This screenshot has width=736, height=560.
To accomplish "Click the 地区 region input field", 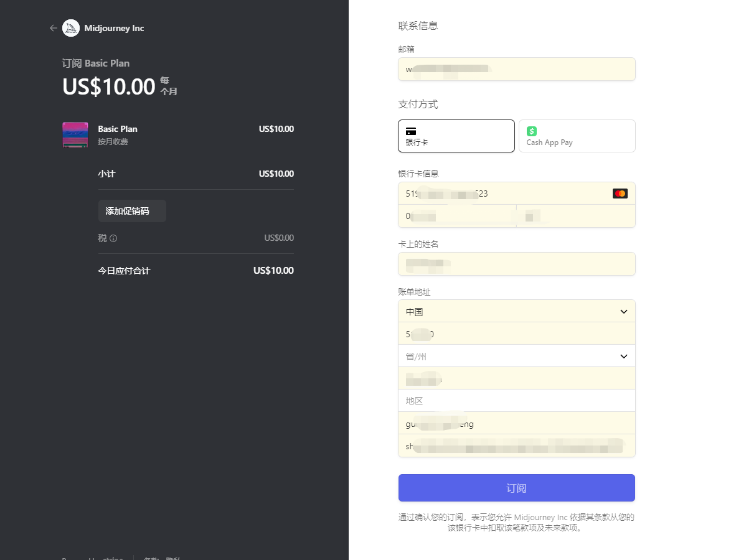I will (x=517, y=401).
